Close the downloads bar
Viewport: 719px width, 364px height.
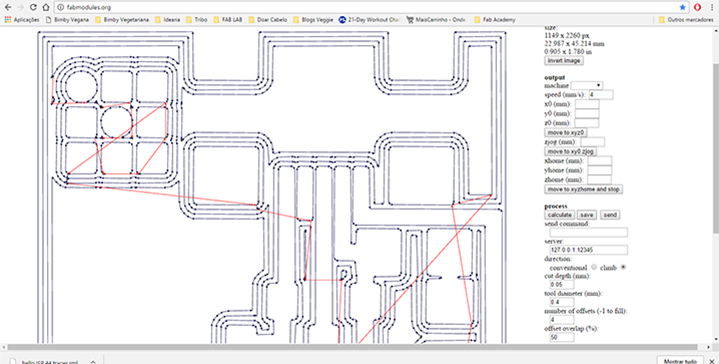[712, 361]
